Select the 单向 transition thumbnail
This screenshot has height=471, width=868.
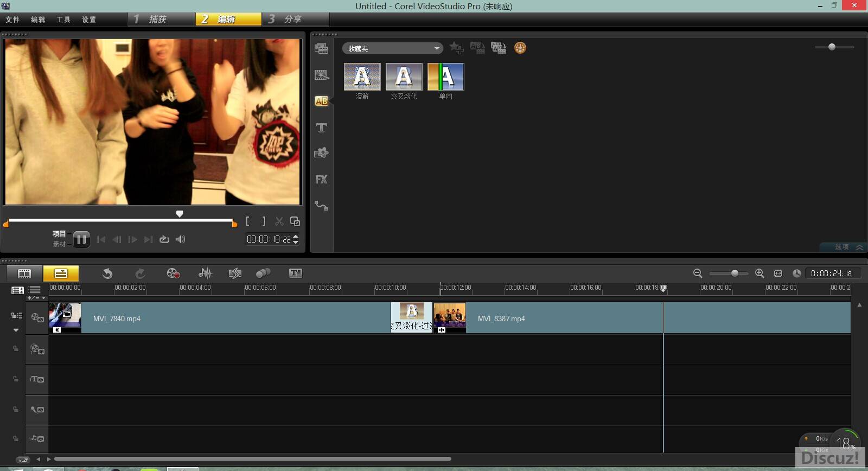[x=445, y=77]
